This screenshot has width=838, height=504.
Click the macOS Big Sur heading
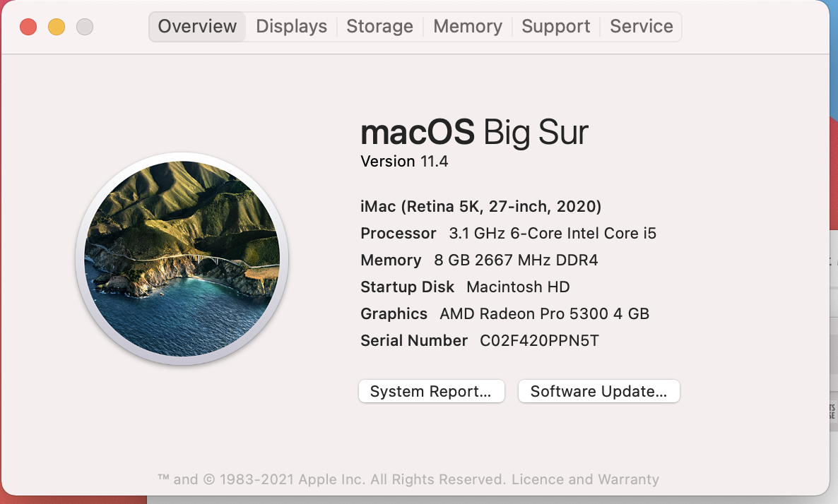click(x=474, y=132)
